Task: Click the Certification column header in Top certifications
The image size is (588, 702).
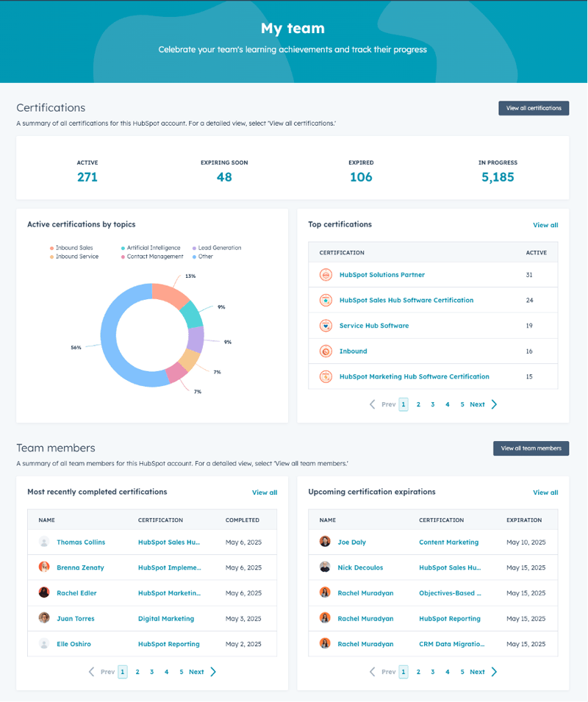Action: (x=342, y=253)
